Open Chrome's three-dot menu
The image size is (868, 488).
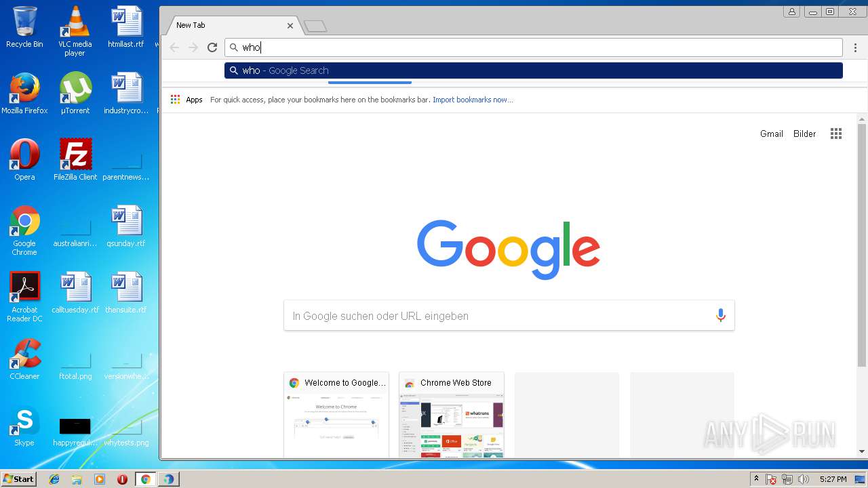(855, 47)
